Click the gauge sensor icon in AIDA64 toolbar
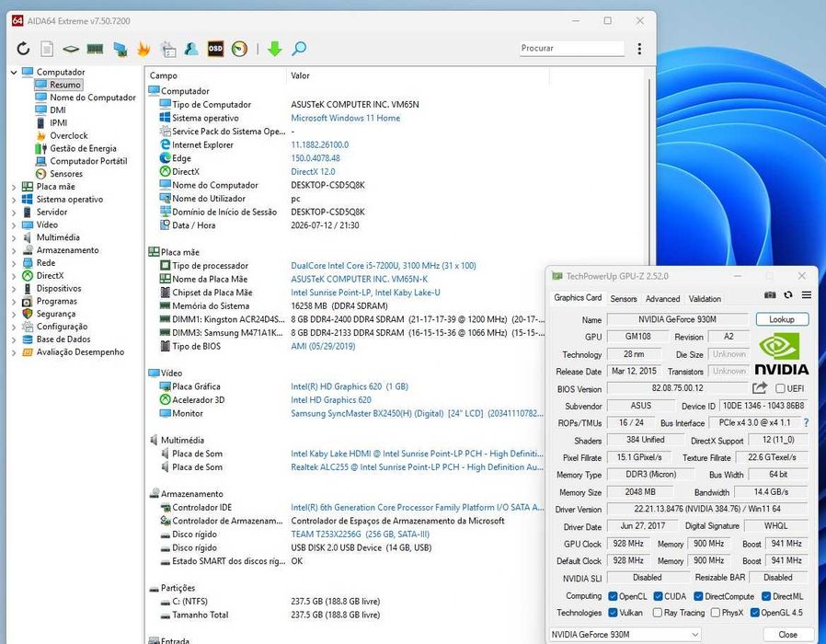 pyautogui.click(x=239, y=49)
